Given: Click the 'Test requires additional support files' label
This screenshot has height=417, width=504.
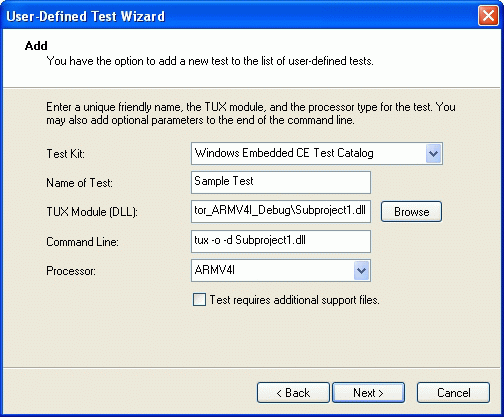Looking at the screenshot, I should coord(294,300).
